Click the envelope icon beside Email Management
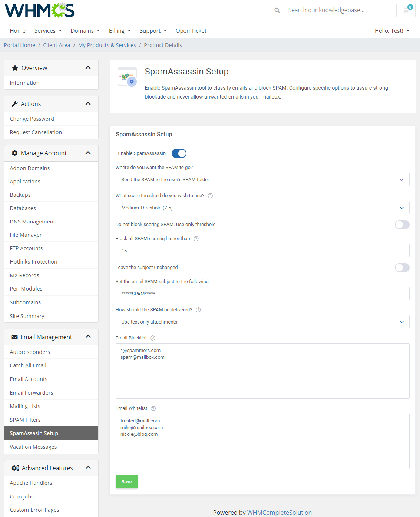This screenshot has height=517, width=420. click(x=15, y=337)
